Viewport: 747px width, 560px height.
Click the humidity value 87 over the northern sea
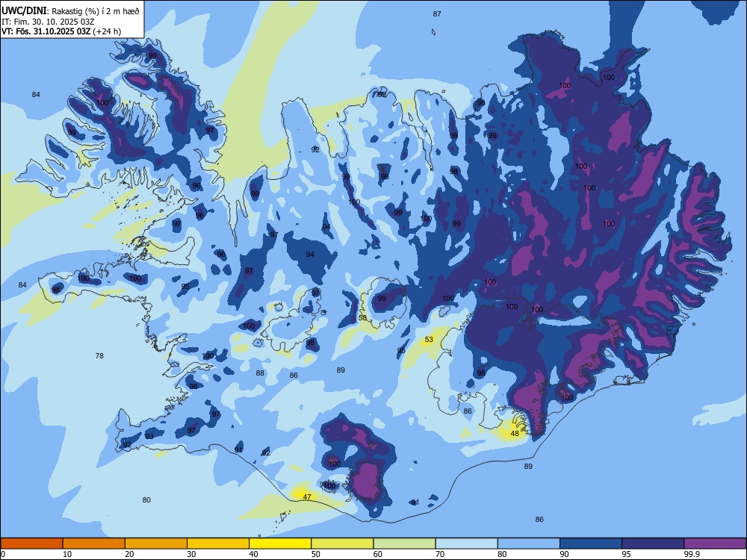[437, 13]
